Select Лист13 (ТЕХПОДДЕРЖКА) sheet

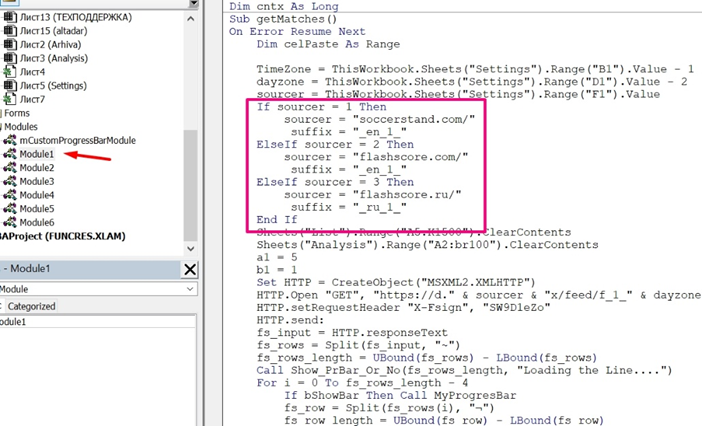(69, 19)
